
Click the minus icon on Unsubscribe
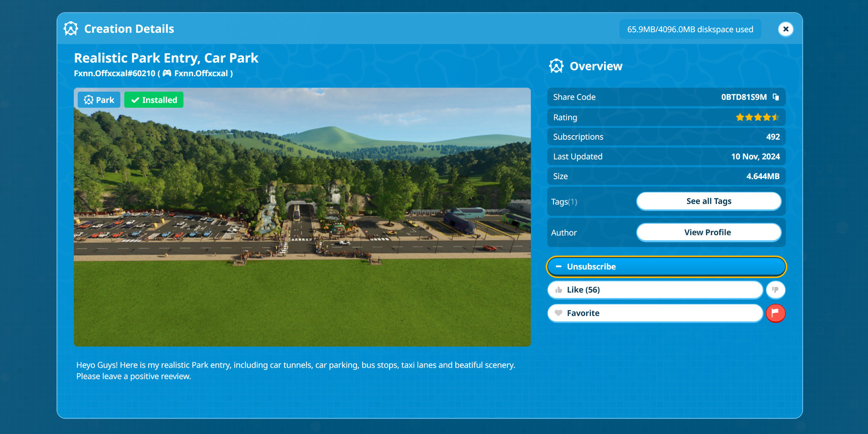coord(558,267)
